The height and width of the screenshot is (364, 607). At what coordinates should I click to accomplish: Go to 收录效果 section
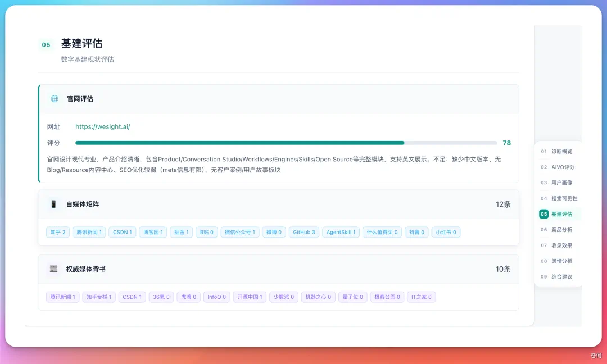click(556, 245)
